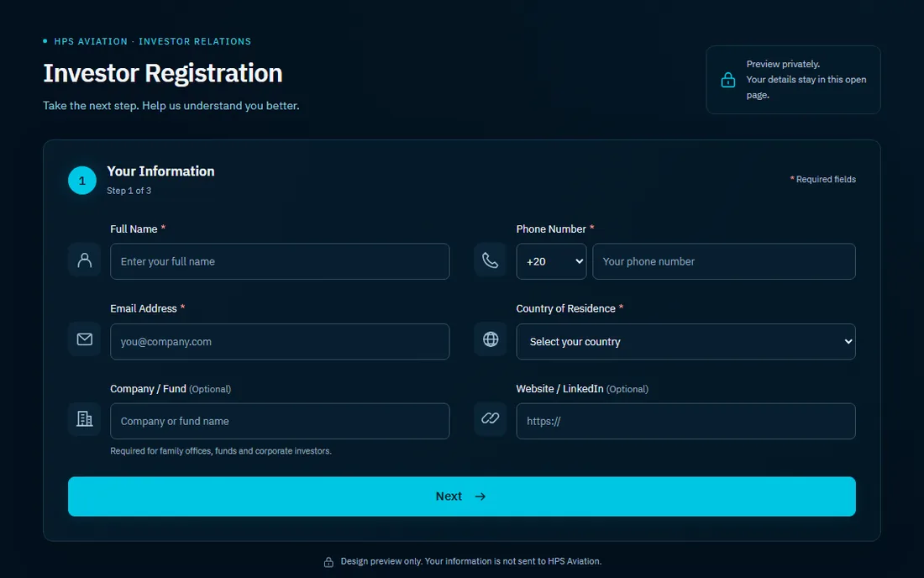Click the Full Name label
Screen dimensions: 924x578
coord(137,229)
